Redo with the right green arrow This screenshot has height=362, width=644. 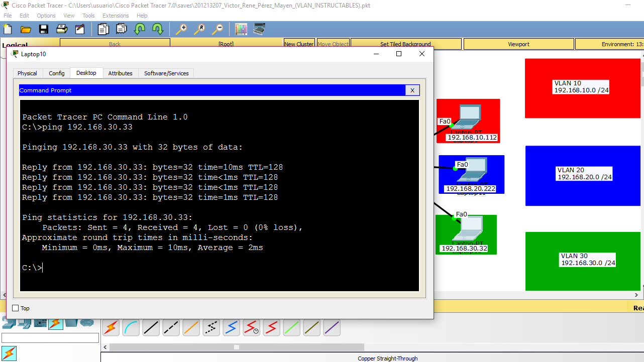tap(158, 29)
